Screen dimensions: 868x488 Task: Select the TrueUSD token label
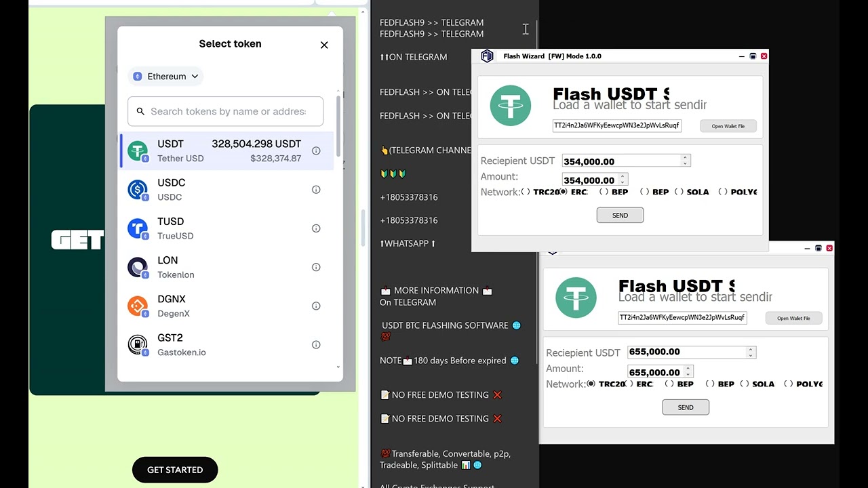(x=176, y=236)
